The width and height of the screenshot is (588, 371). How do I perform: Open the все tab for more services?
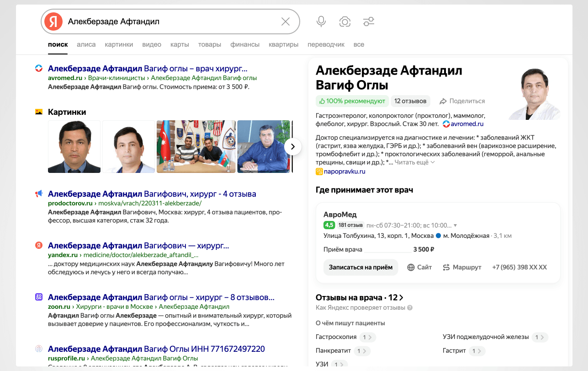[x=359, y=44]
